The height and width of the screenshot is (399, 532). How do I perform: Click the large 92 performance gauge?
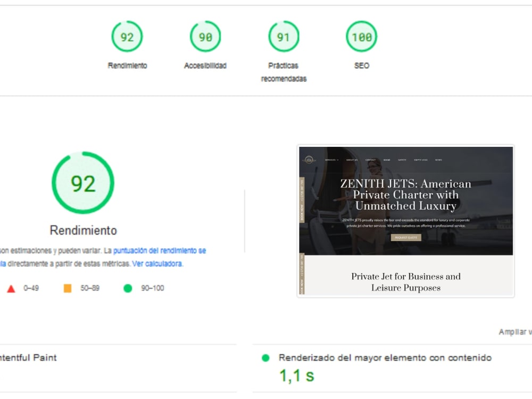point(83,183)
